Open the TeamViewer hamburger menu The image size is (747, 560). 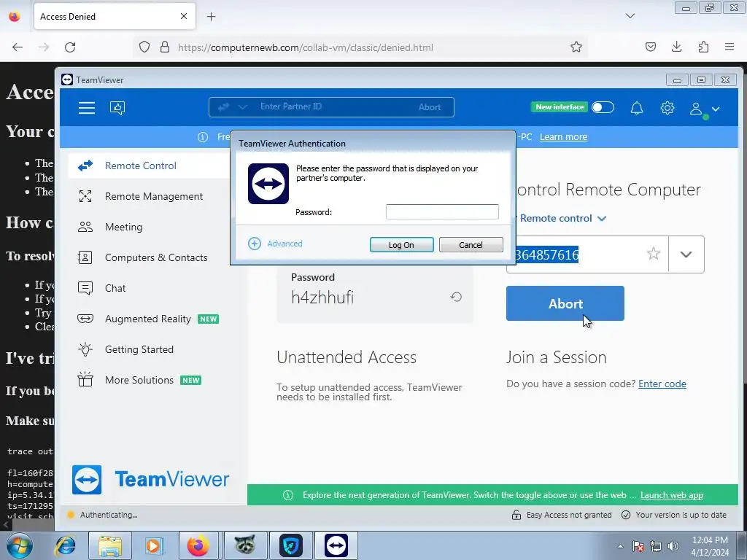(87, 108)
